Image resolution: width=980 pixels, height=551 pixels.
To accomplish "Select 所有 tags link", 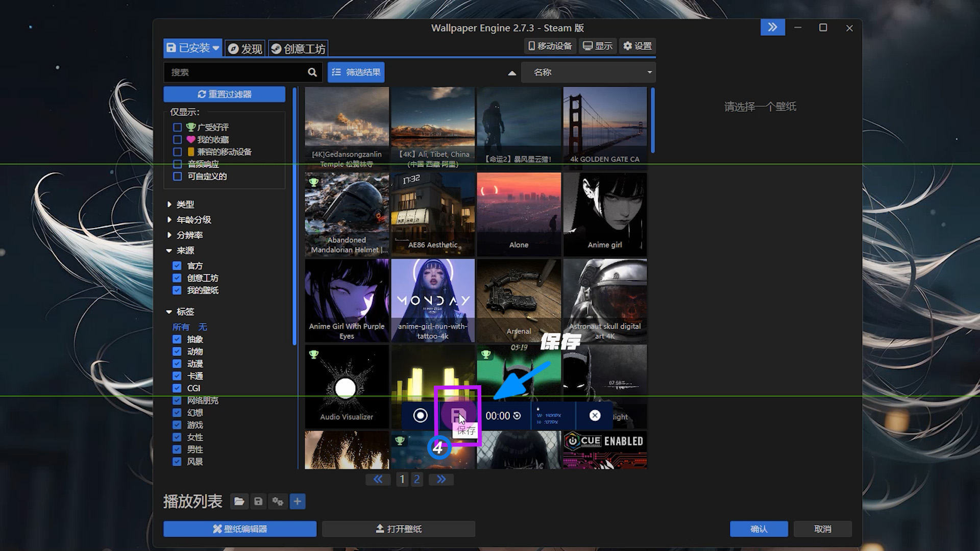I will (x=181, y=327).
